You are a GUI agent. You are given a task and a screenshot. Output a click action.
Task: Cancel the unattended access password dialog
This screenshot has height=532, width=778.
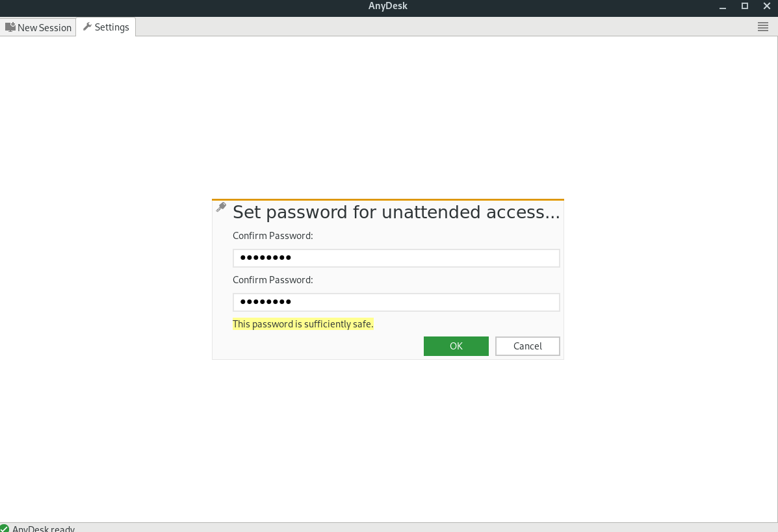527,346
